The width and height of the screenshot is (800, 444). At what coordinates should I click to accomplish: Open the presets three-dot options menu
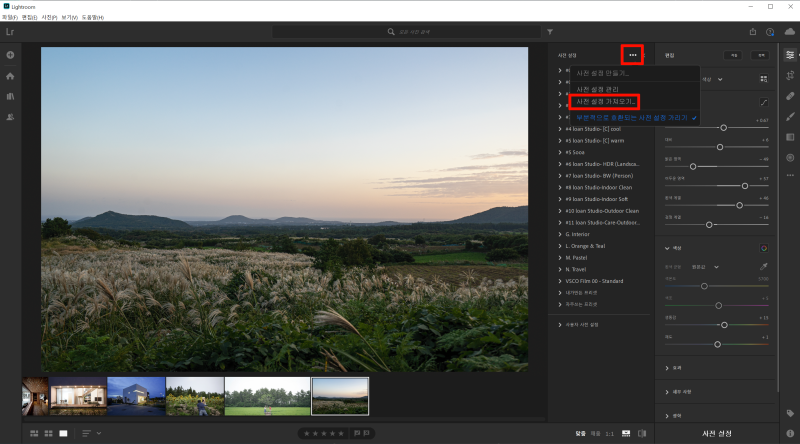tap(633, 55)
